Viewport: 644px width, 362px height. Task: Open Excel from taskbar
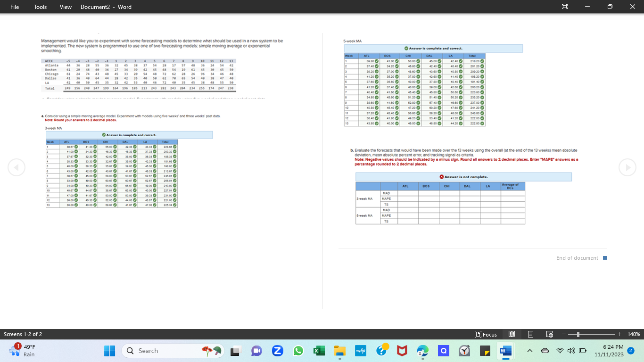click(x=319, y=351)
